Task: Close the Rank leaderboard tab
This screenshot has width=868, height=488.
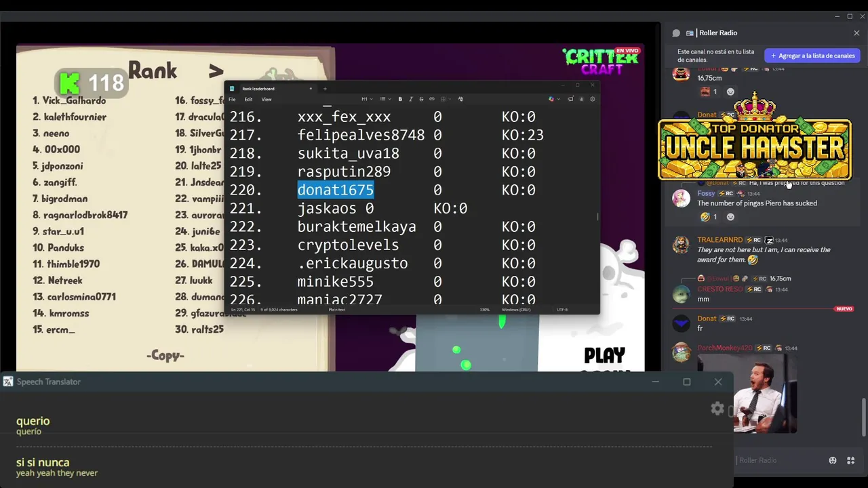Action: tap(311, 89)
